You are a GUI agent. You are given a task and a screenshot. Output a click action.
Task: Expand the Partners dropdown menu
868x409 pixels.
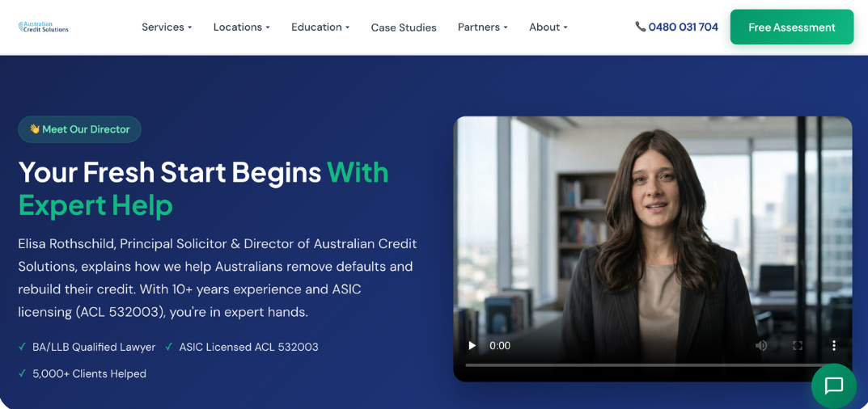pos(483,27)
